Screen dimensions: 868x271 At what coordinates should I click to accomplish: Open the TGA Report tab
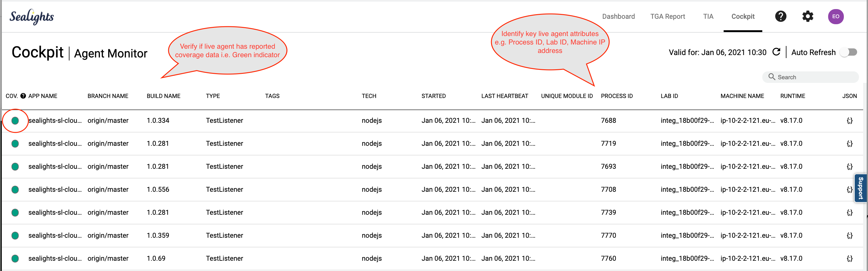(x=667, y=17)
